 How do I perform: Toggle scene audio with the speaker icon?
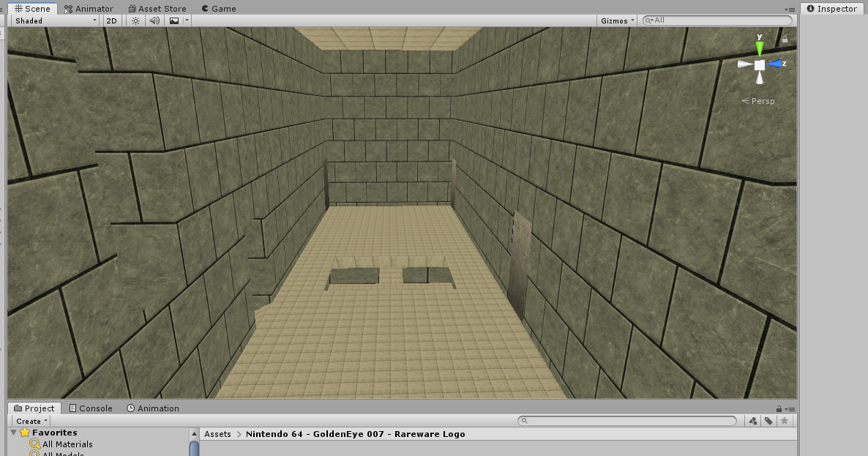point(154,20)
